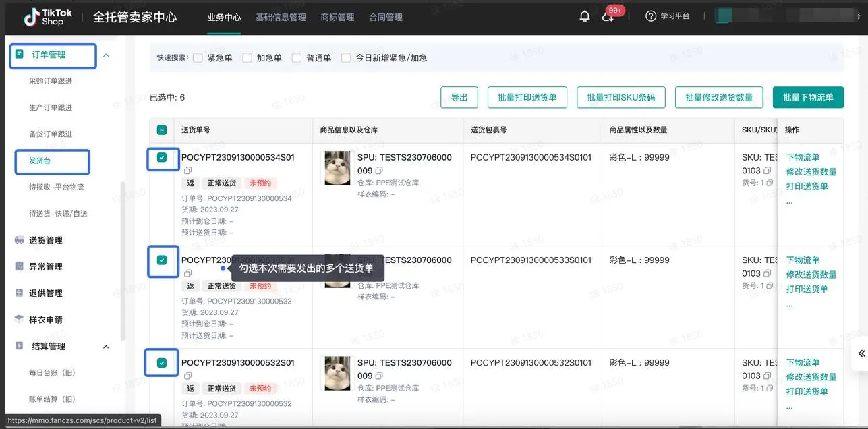This screenshot has height=429, width=868.
Task: Copy delivery number POCYPT2309130000532S01 via copy icon
Action: [187, 376]
